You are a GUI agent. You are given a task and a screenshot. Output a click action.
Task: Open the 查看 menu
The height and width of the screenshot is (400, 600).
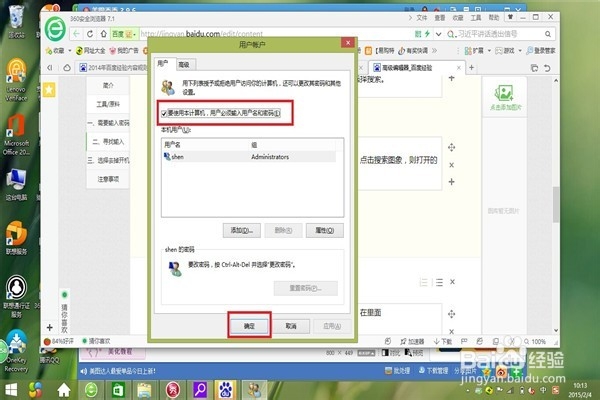click(440, 18)
